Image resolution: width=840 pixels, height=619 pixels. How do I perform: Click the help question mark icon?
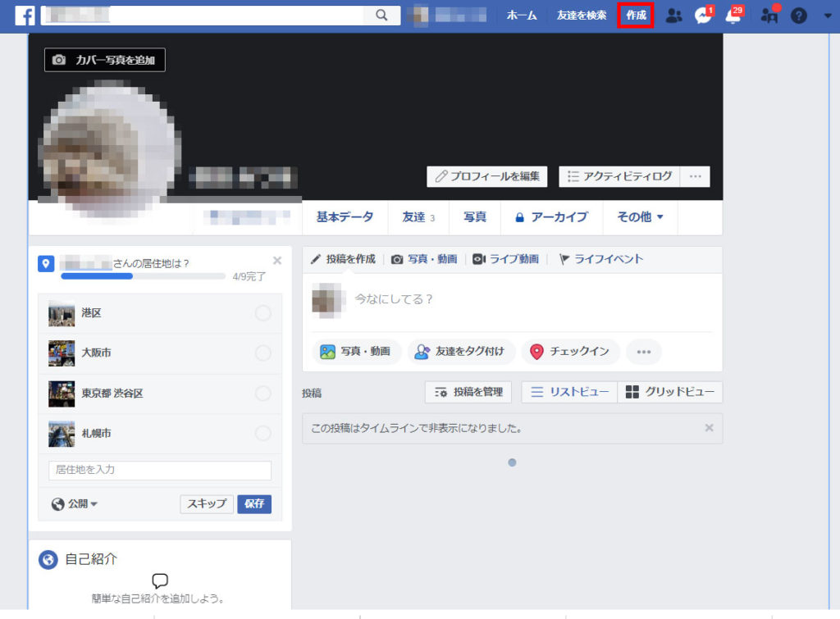[798, 16]
